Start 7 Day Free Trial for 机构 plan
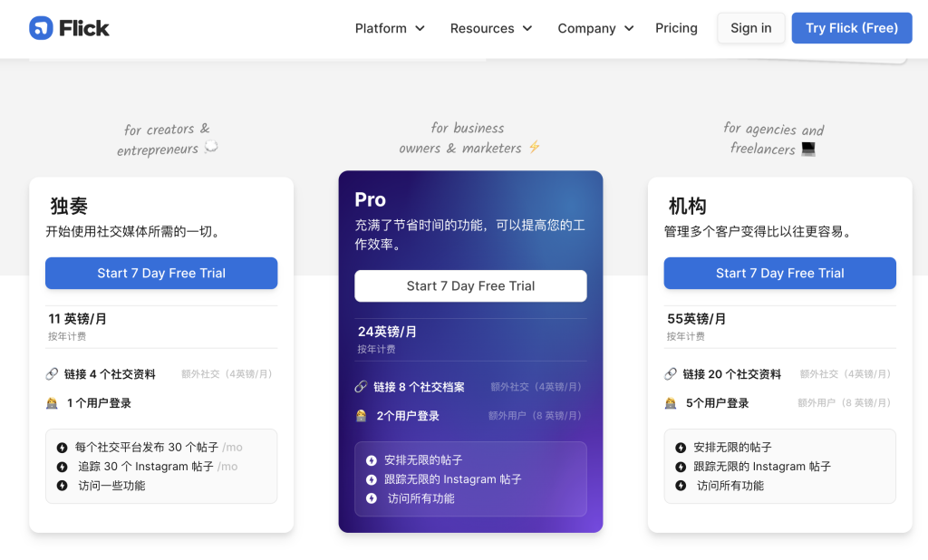This screenshot has height=560, width=928. [780, 273]
